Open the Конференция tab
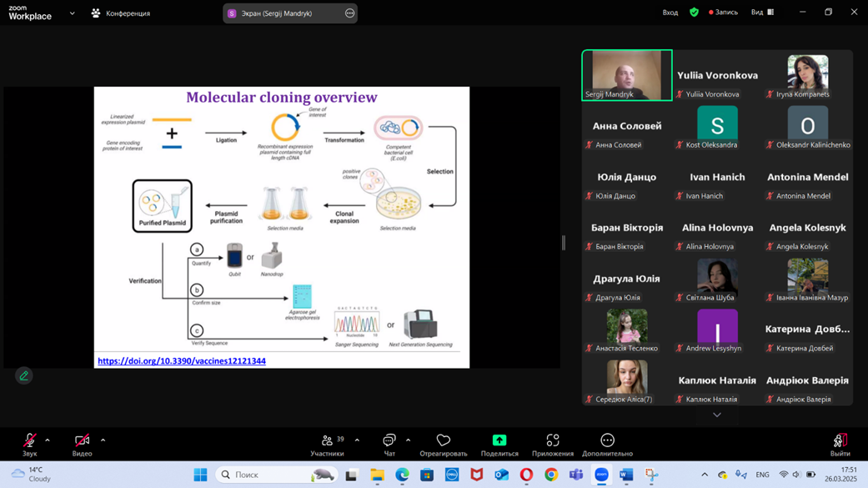The image size is (868, 488). 122,13
